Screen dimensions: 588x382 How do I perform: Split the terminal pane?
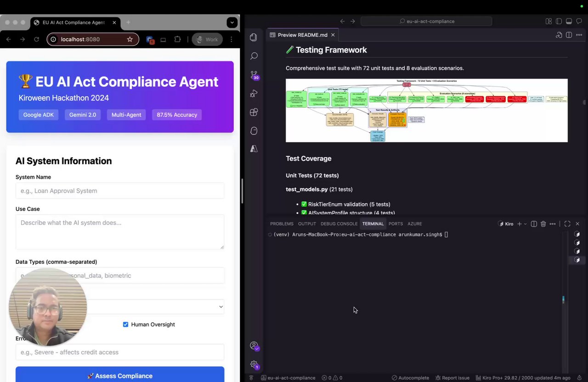coord(534,224)
